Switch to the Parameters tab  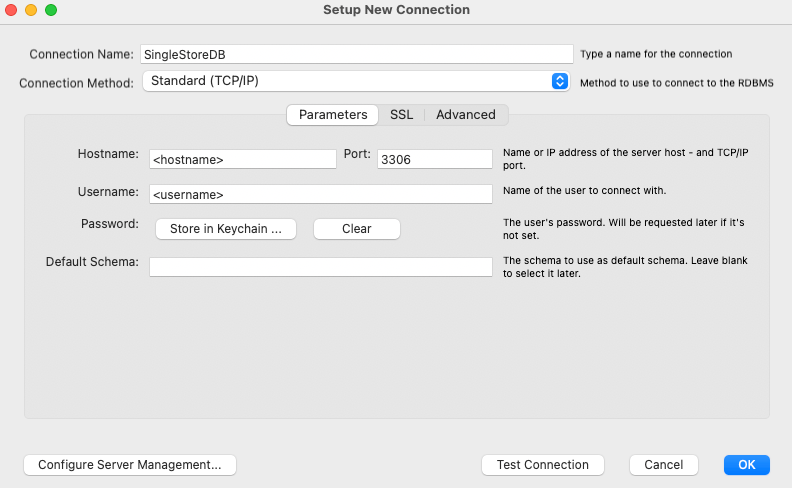tap(333, 115)
